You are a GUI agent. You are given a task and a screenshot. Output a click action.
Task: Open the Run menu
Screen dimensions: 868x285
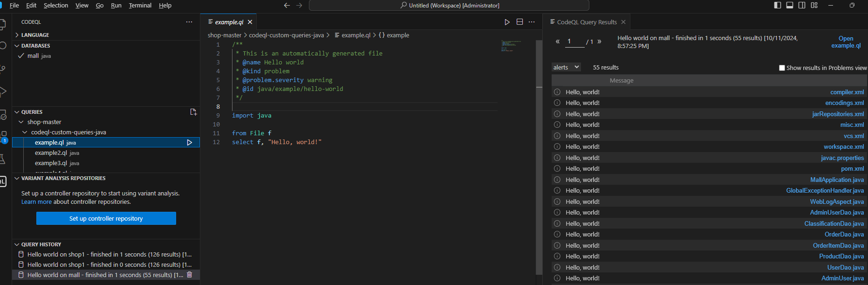coord(116,6)
